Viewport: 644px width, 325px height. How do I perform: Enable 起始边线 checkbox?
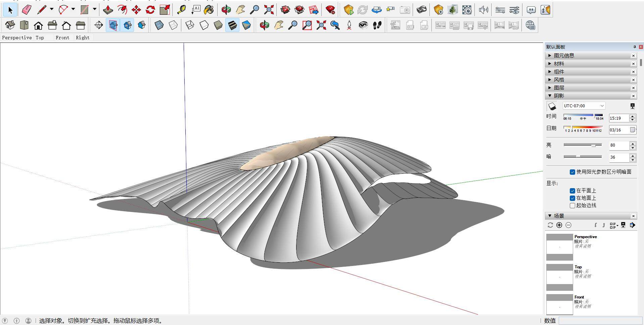pos(572,205)
